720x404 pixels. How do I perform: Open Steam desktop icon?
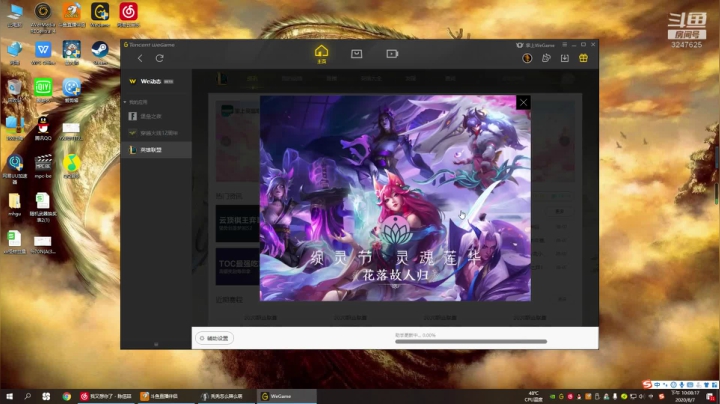pos(100,53)
